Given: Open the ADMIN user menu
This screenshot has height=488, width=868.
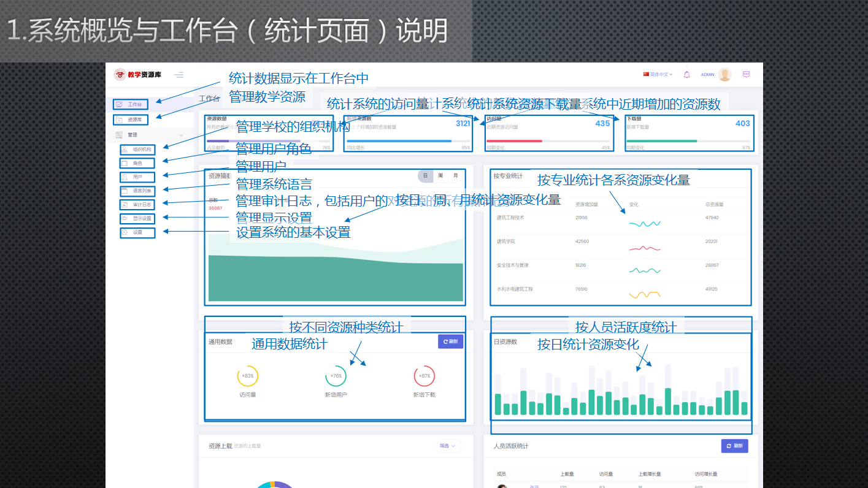Looking at the screenshot, I should [708, 75].
